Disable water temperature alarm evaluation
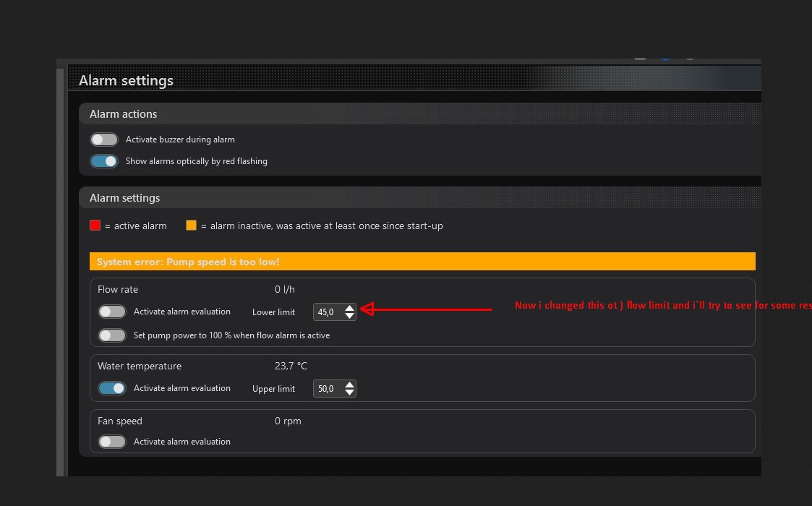 click(112, 388)
